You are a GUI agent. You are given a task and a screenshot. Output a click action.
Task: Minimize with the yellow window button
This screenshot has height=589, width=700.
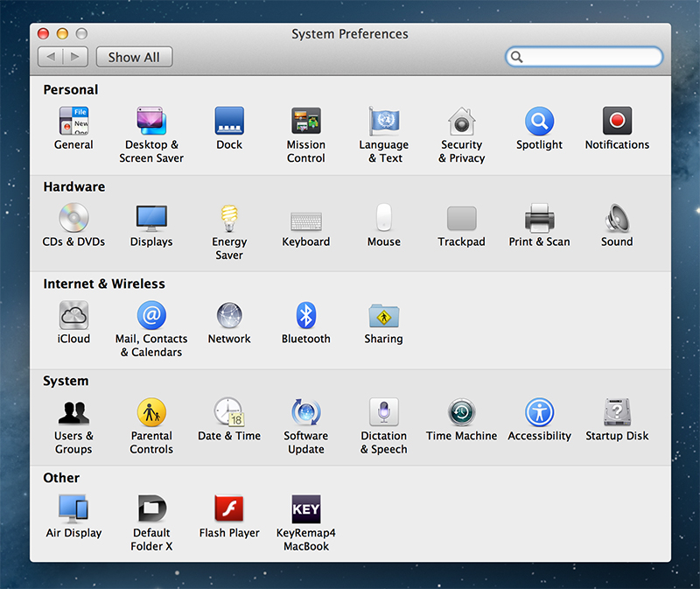coord(62,33)
